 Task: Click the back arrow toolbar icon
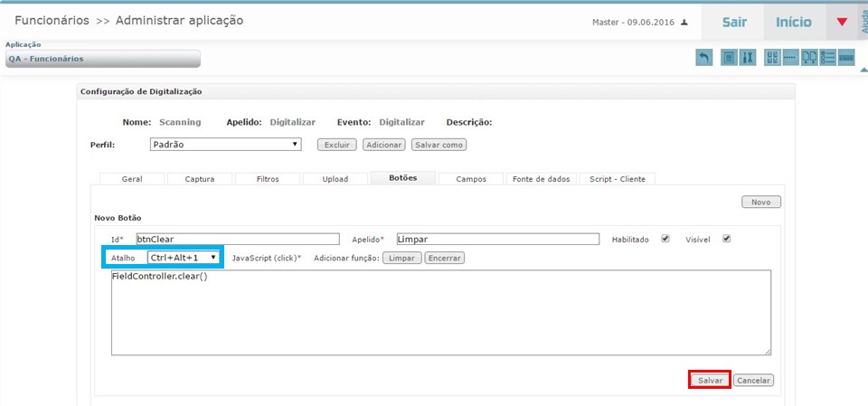(x=703, y=58)
